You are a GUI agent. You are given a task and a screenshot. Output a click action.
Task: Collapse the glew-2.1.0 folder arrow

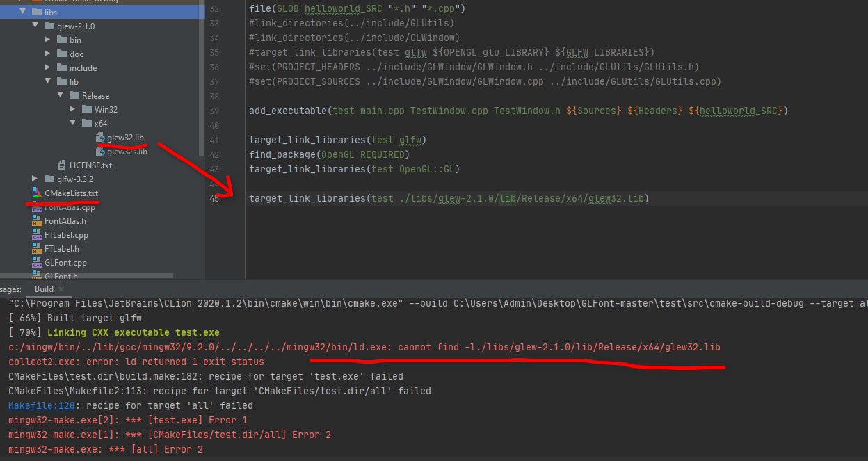pyautogui.click(x=35, y=26)
